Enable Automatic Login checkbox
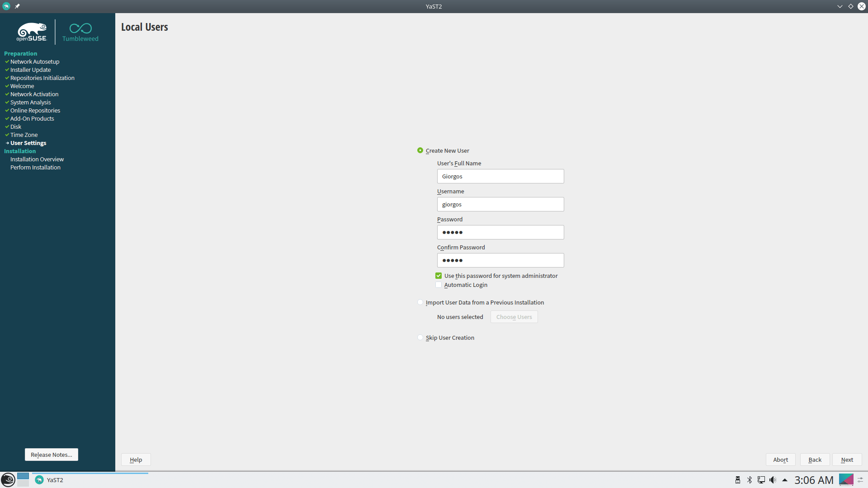The width and height of the screenshot is (868, 488). 439,285
